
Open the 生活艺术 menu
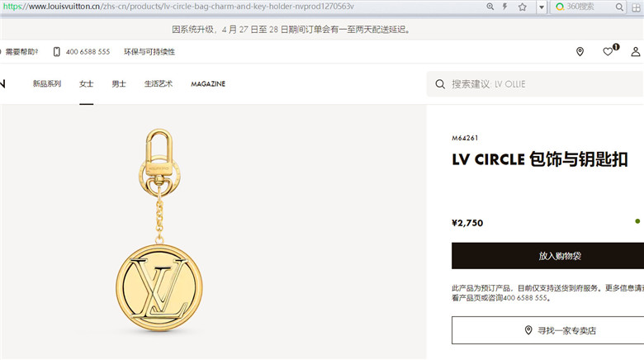click(159, 84)
